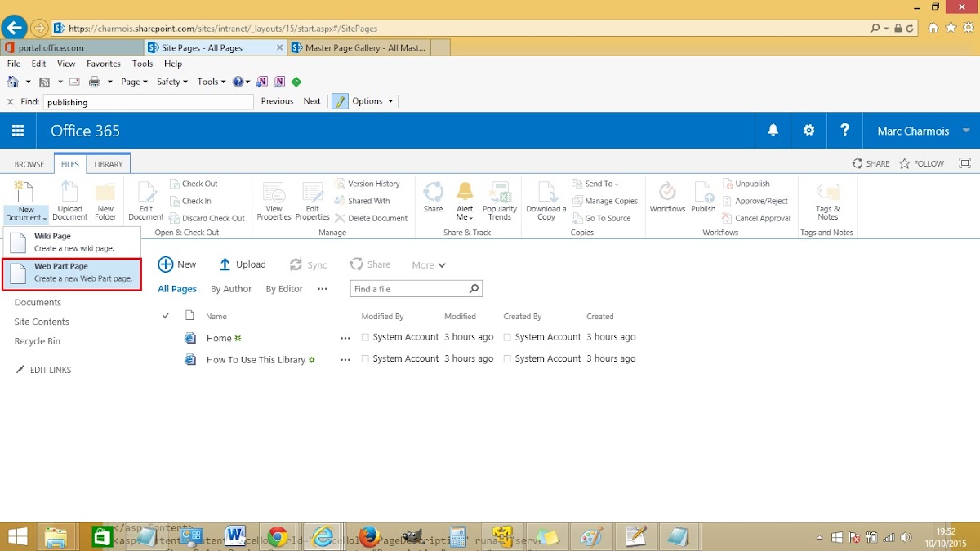
Task: Click the Edit Document ribbon icon
Action: [x=146, y=201]
